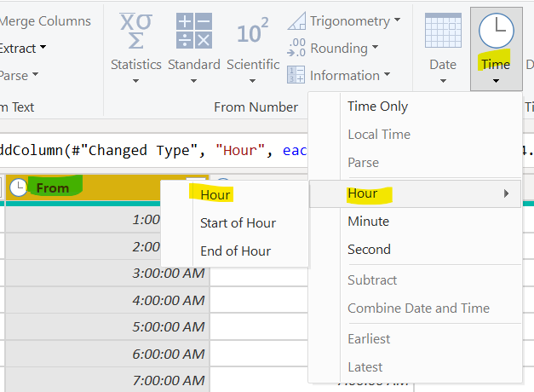The height and width of the screenshot is (392, 534).
Task: Click the Rounding decimals icon
Action: tap(296, 48)
